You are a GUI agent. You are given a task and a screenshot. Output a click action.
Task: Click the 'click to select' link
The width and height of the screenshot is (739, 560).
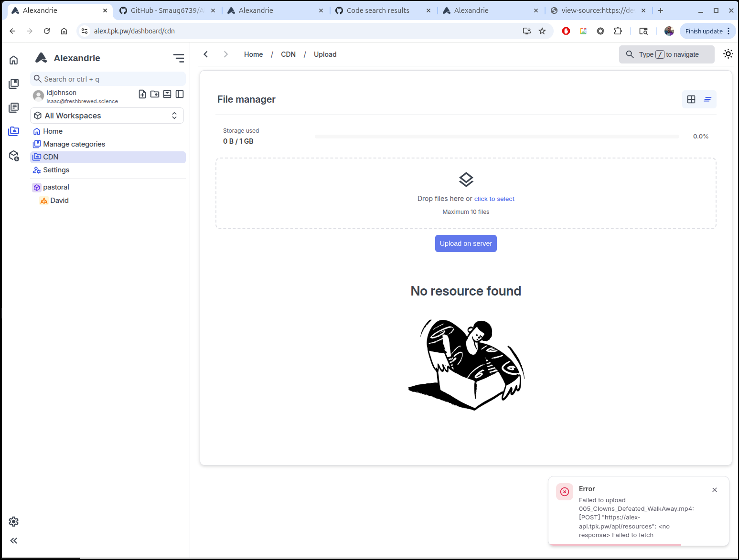[494, 199]
